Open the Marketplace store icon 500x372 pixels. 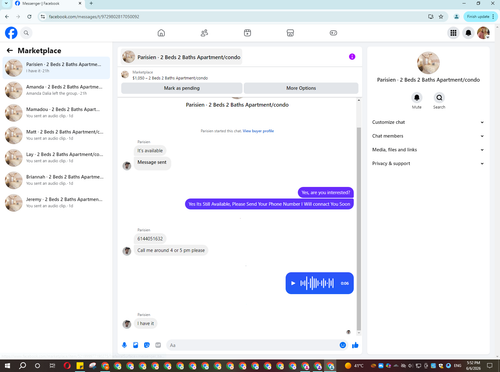tap(290, 33)
